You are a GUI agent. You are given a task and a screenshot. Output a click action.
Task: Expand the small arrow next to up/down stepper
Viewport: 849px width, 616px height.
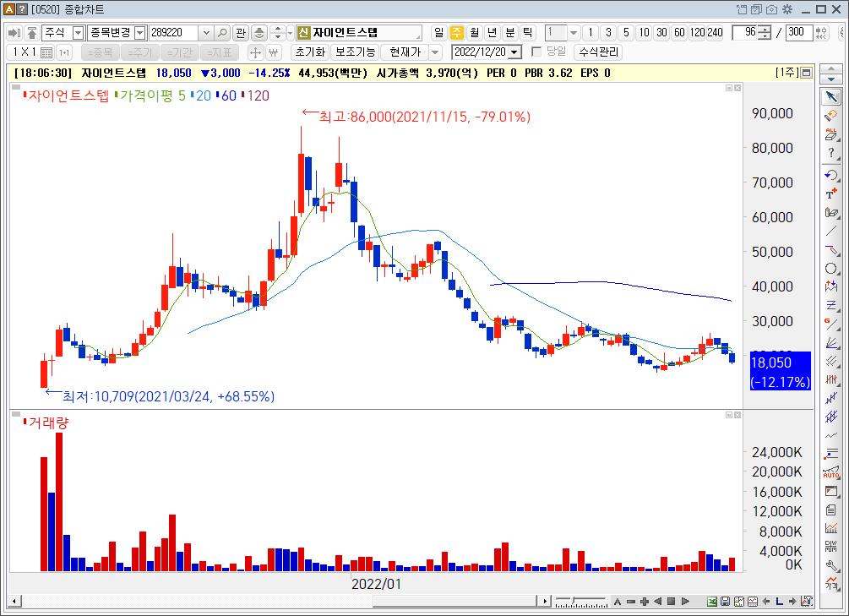click(x=291, y=33)
